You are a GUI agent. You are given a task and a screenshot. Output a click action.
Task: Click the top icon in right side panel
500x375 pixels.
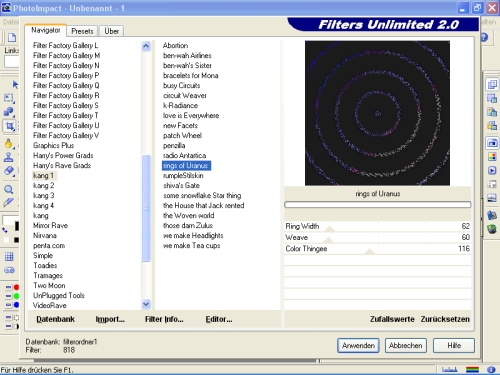click(492, 84)
